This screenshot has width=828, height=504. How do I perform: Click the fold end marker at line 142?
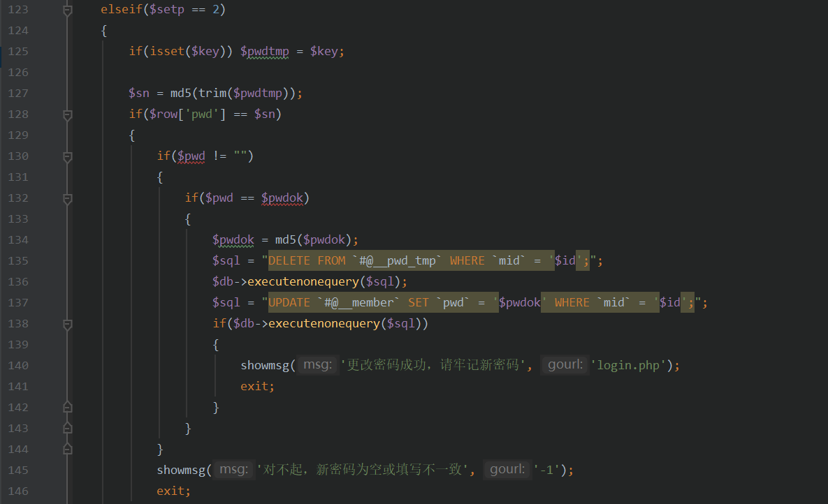[x=68, y=408]
